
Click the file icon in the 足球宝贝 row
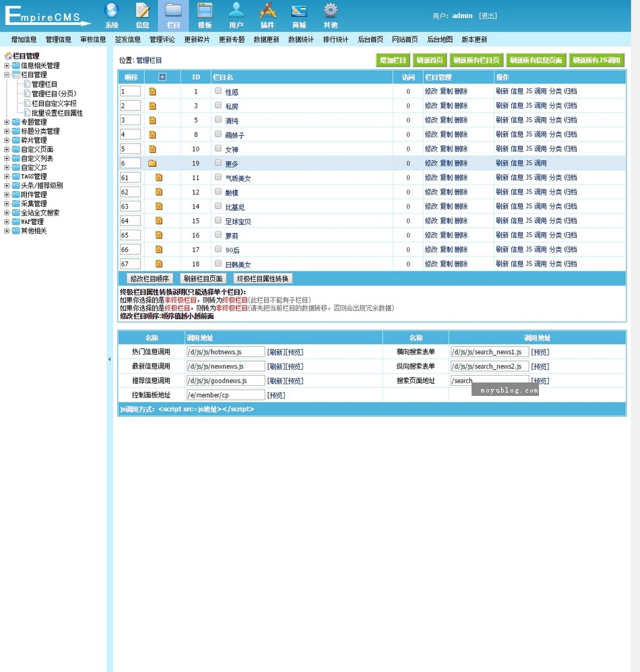click(x=159, y=221)
